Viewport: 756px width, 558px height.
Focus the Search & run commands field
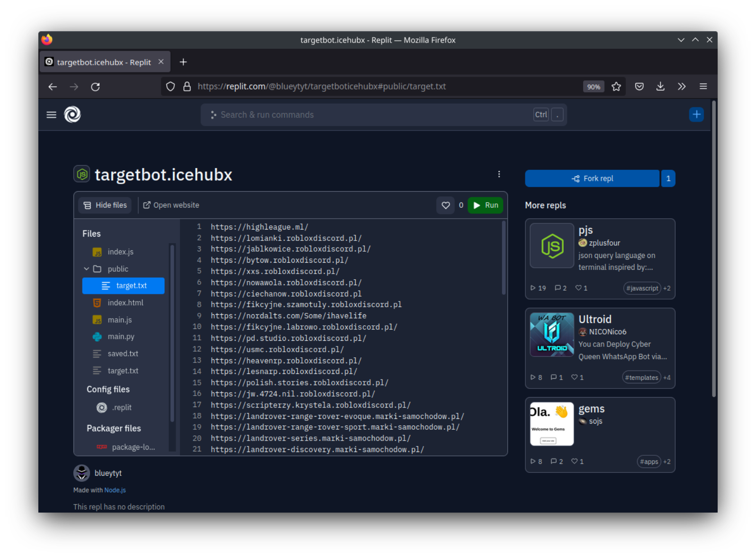[x=384, y=115]
